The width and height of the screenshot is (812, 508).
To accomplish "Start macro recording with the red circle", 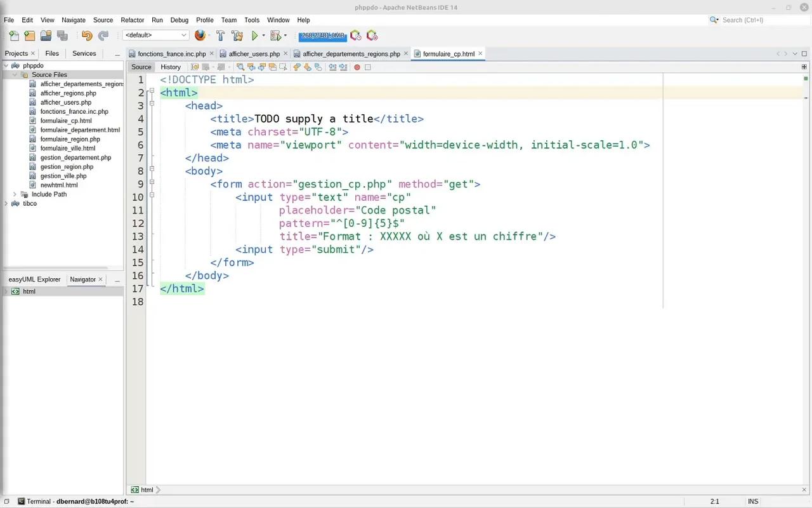I will (x=357, y=67).
